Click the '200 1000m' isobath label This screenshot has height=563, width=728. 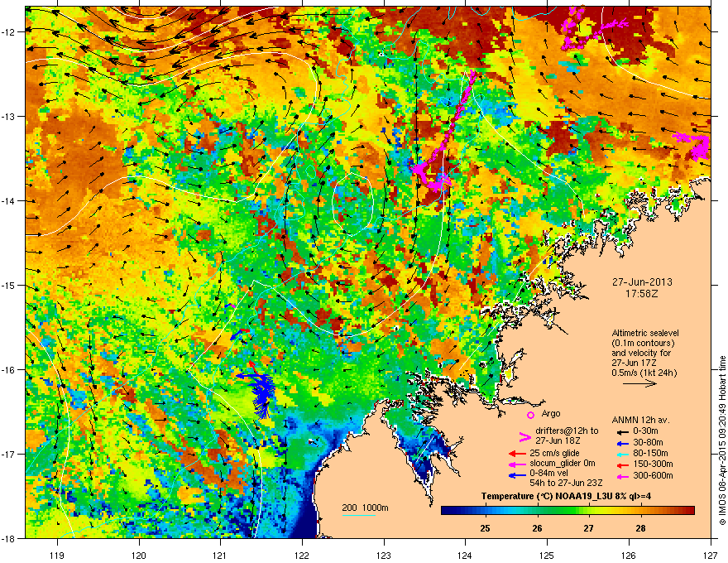tap(365, 508)
